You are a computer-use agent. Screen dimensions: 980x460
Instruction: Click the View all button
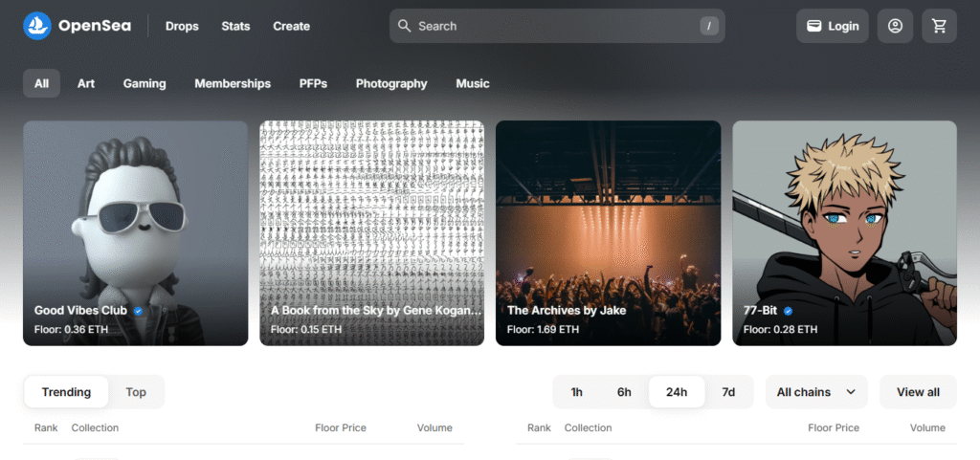tap(918, 392)
